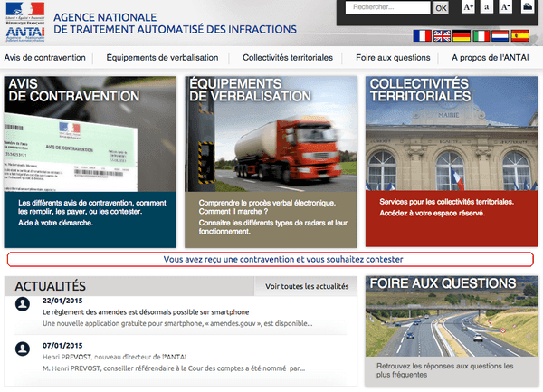
Task: Submit search with the OK button
Action: pos(441,8)
